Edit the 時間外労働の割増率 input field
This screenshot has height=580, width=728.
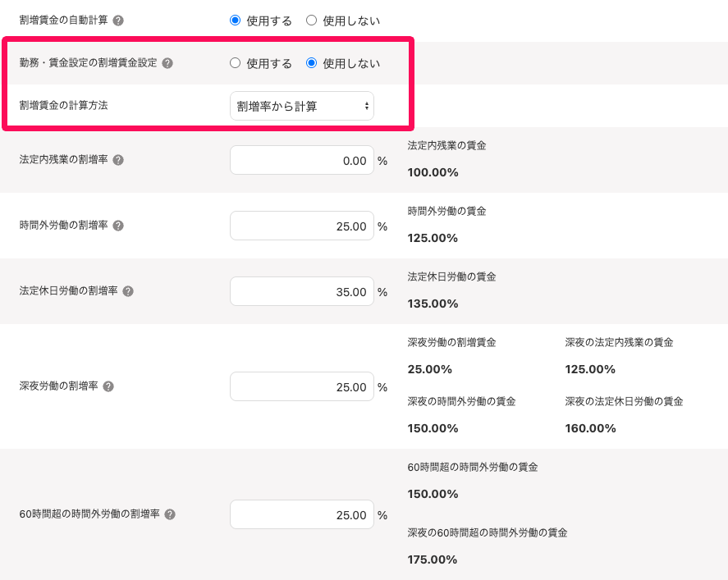pyautogui.click(x=302, y=226)
